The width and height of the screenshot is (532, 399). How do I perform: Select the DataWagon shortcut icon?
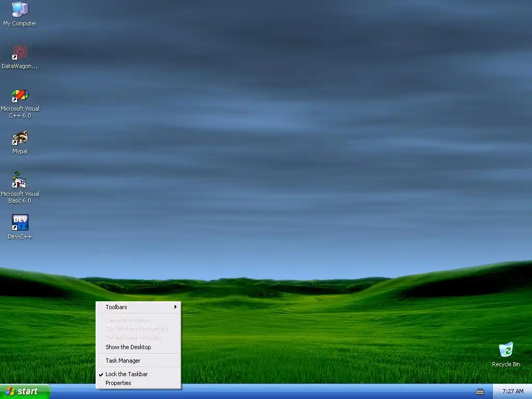20,52
